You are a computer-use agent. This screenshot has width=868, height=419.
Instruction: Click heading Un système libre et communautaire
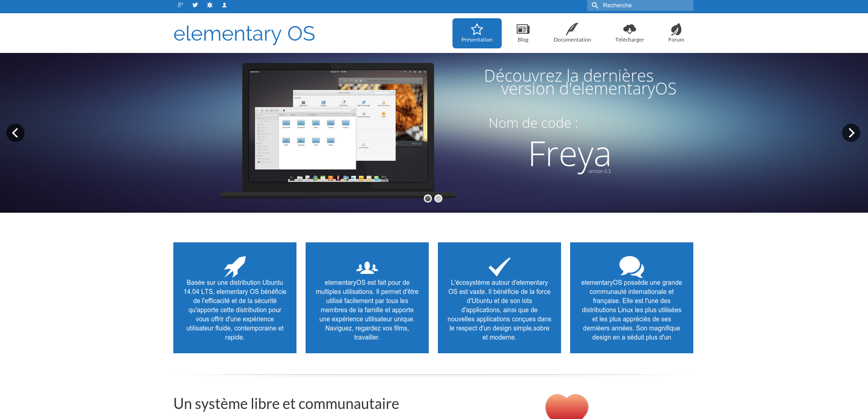(x=286, y=404)
